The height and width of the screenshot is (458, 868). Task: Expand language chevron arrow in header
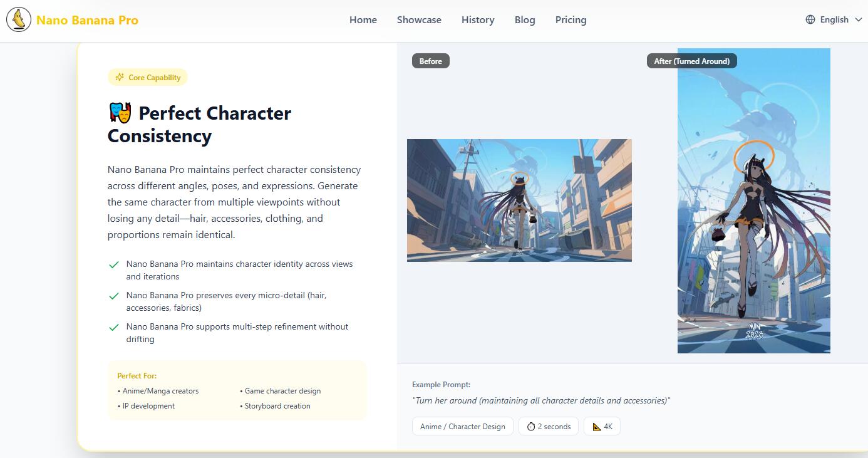tap(859, 19)
